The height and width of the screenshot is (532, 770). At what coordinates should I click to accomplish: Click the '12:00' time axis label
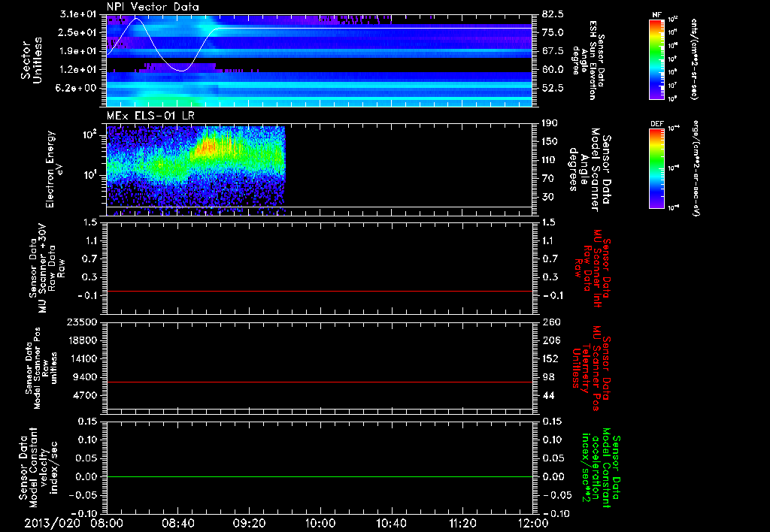(533, 523)
